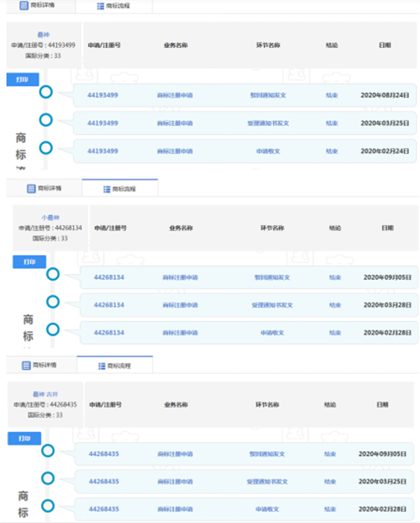The width and height of the screenshot is (420, 523).
Task: Click 受理通知书发文 link in the 44268134 row
Action: [x=272, y=305]
